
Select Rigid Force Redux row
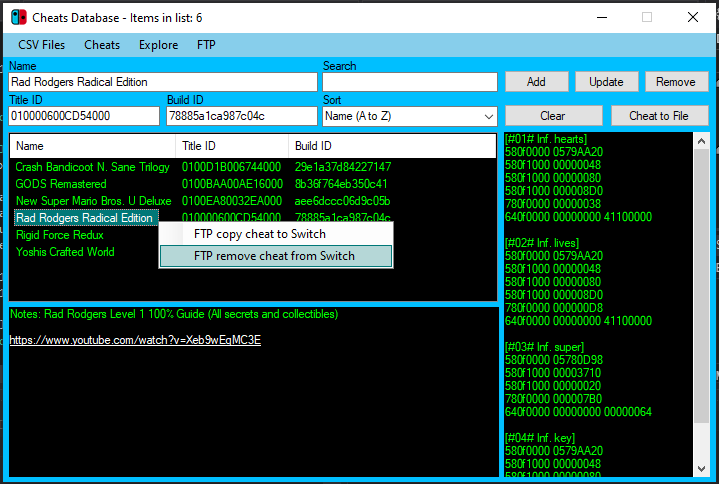pyautogui.click(x=60, y=235)
